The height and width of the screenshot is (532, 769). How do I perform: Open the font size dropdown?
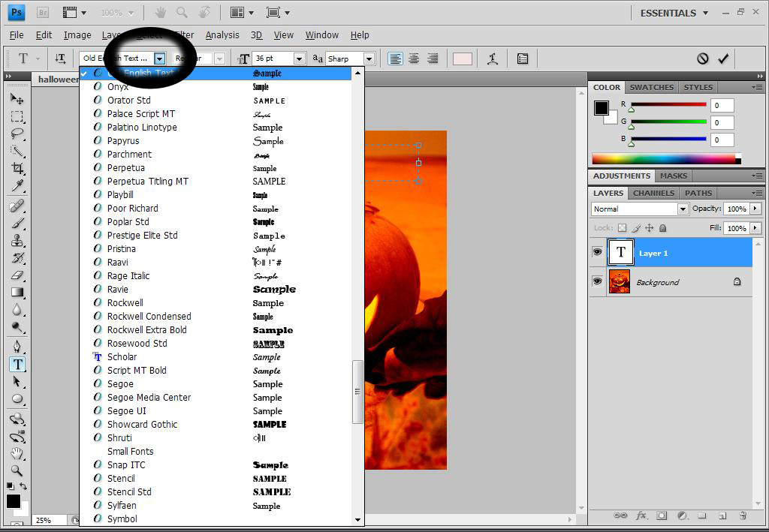(299, 59)
